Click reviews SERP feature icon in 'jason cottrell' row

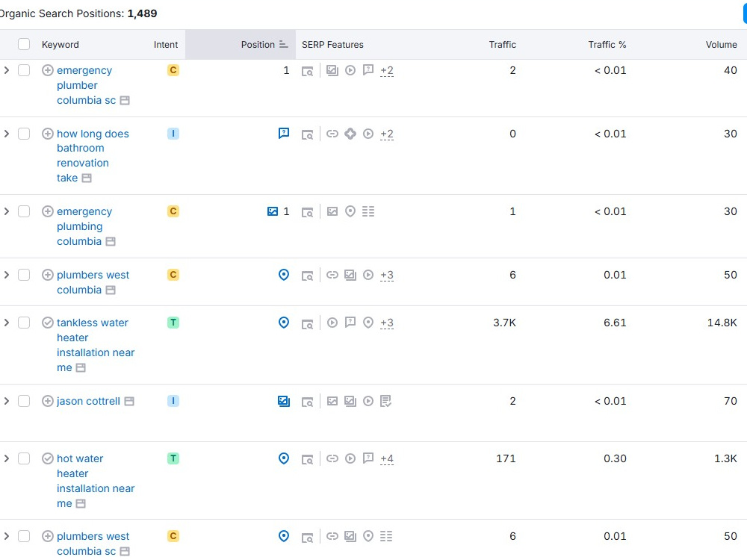point(386,401)
